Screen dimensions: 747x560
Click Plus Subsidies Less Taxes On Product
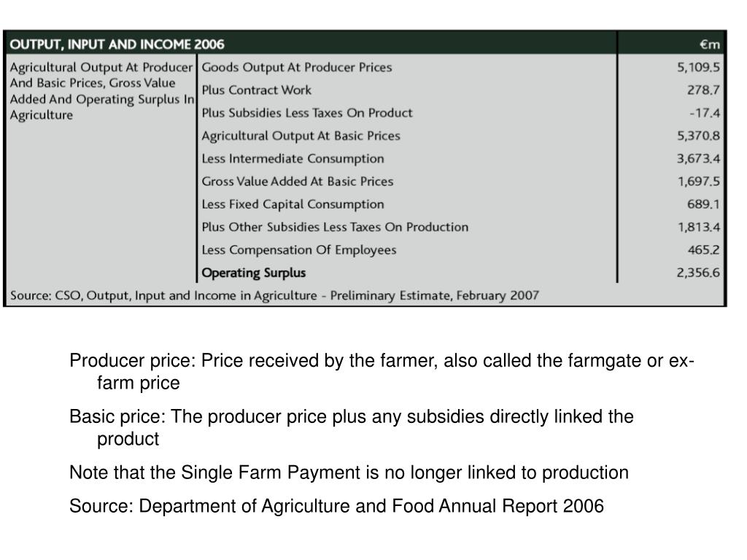point(307,113)
